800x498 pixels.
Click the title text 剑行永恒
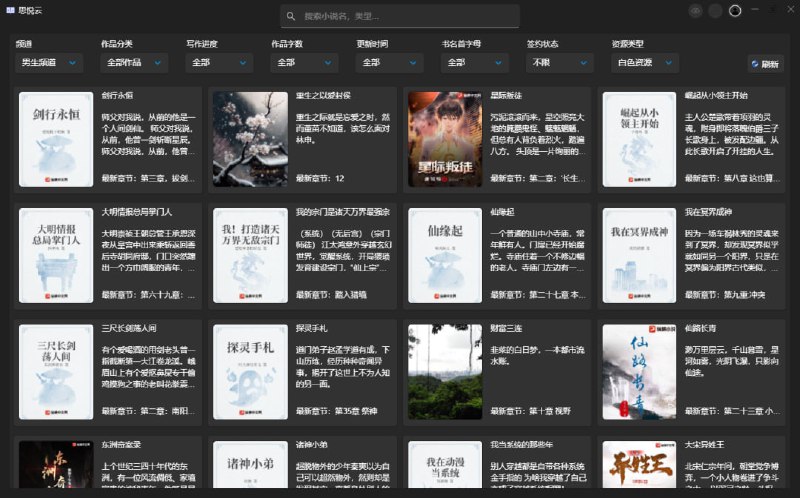[117, 95]
